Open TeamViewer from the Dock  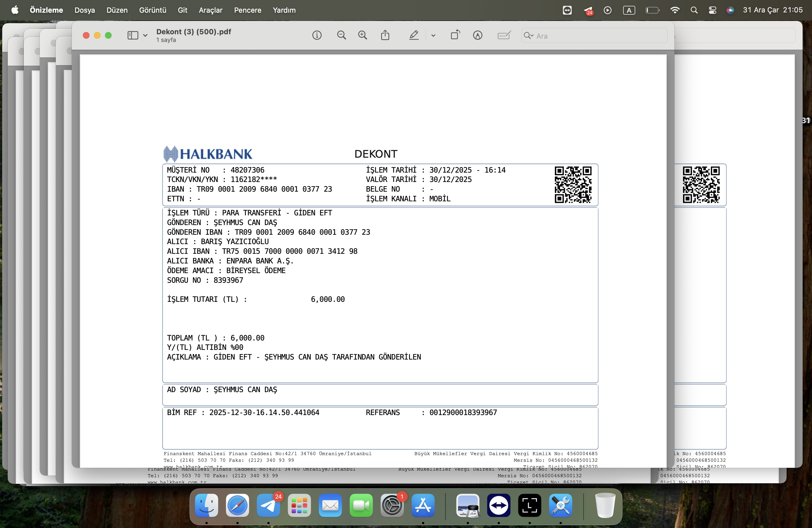tap(499, 505)
